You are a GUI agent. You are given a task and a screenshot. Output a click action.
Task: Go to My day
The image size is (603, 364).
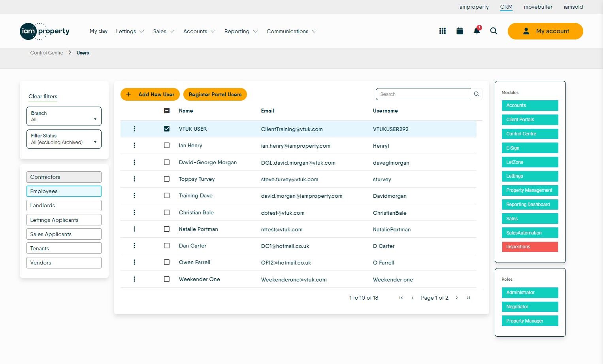click(98, 31)
